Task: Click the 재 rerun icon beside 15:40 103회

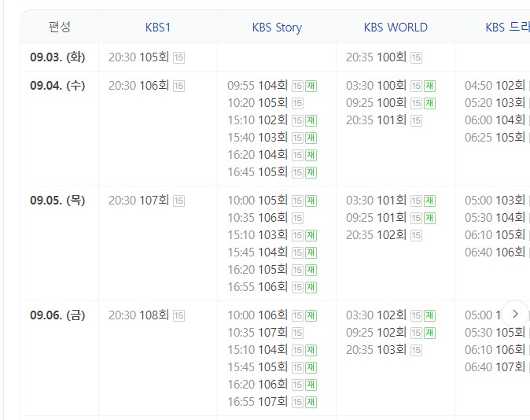Action: tap(311, 138)
